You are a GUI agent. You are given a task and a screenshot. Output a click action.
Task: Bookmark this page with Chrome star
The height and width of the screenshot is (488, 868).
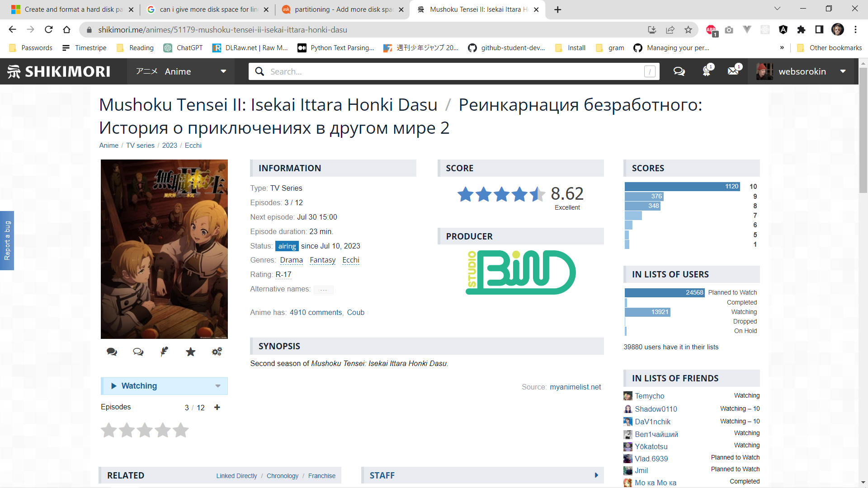pos(688,30)
